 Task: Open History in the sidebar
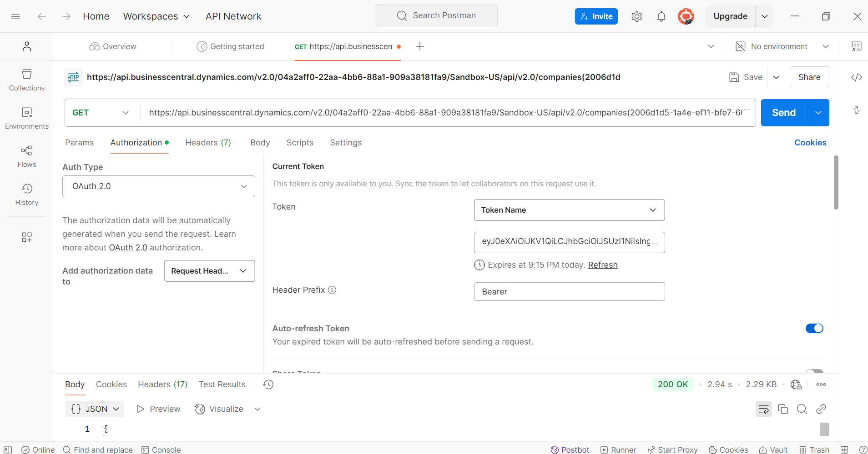coord(27,195)
